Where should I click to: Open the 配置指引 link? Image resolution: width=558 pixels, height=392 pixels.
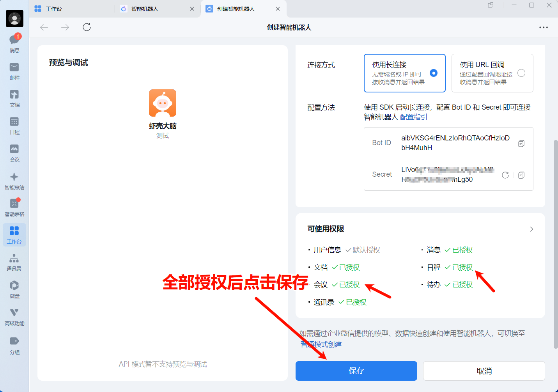(414, 117)
